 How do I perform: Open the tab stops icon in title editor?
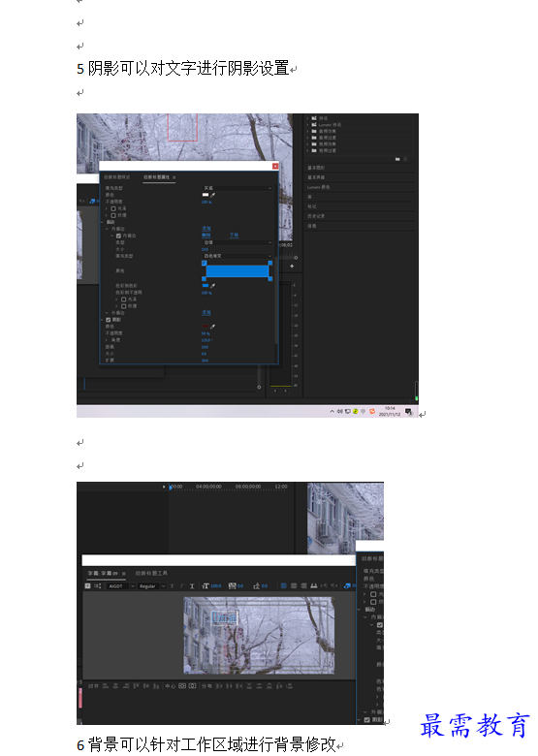314,585
